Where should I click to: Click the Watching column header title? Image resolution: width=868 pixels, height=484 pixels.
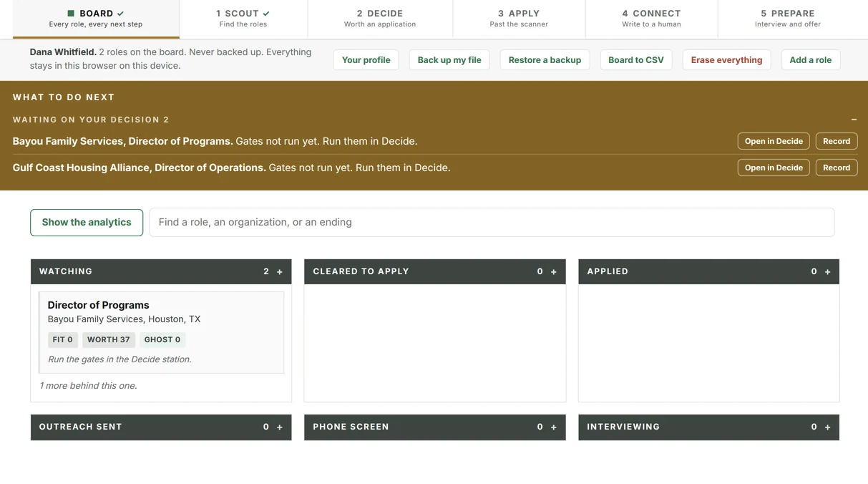pyautogui.click(x=66, y=272)
